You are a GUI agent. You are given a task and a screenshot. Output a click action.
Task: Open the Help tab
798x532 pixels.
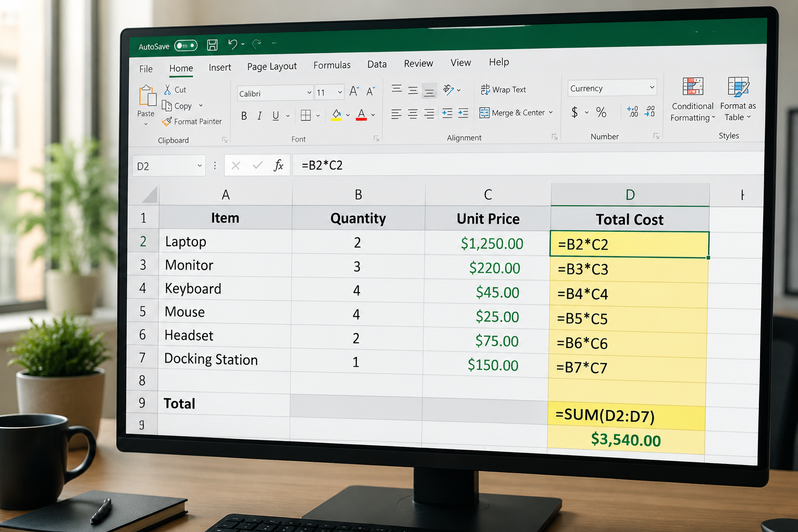tap(499, 62)
